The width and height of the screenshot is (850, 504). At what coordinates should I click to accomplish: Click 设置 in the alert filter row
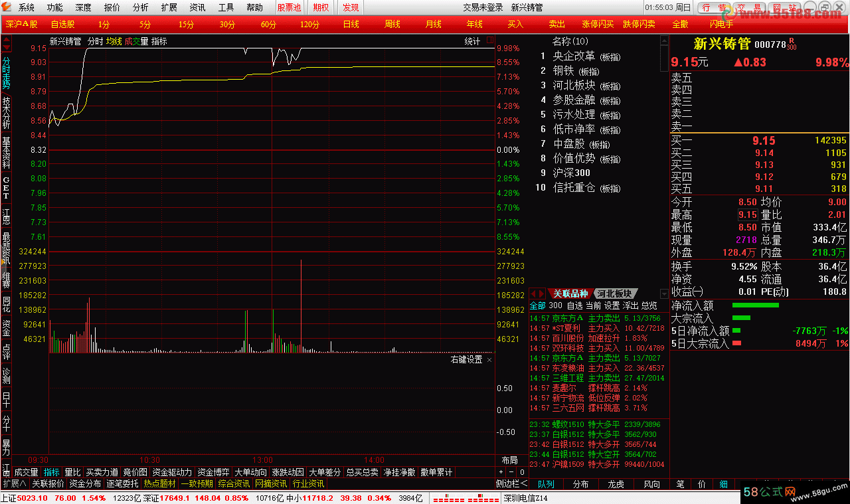click(x=612, y=305)
